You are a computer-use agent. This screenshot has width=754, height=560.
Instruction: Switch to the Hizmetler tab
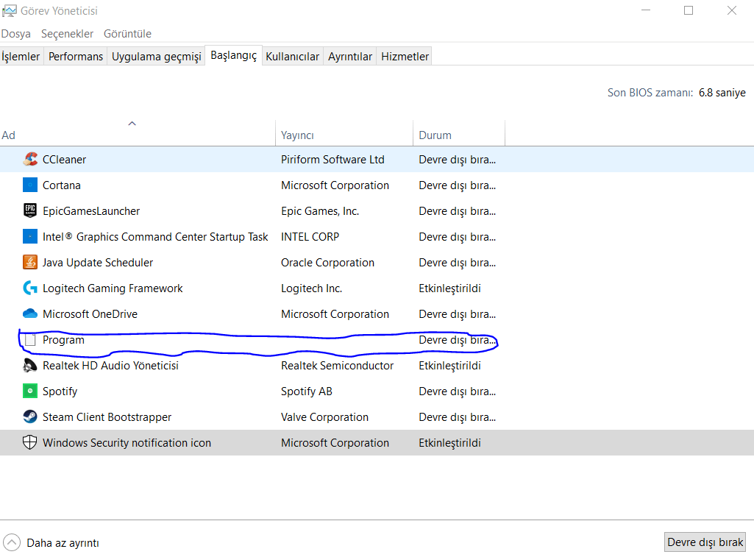(x=405, y=56)
